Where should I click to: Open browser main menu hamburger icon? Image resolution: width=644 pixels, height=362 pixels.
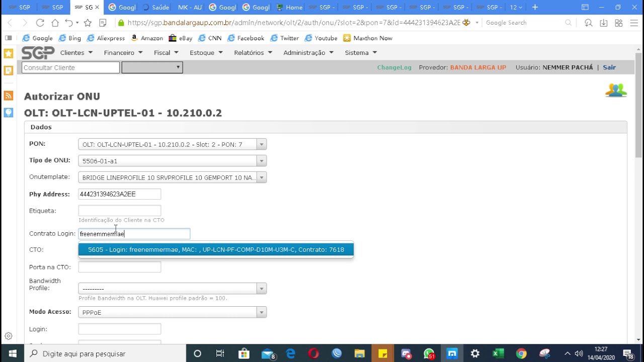(x=633, y=23)
